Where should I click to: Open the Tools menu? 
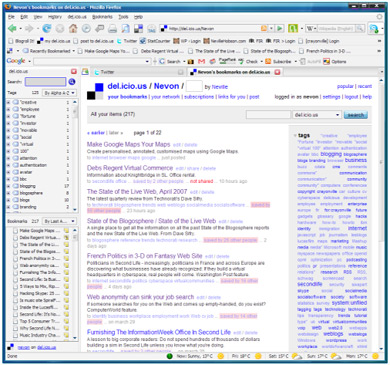coord(123,17)
